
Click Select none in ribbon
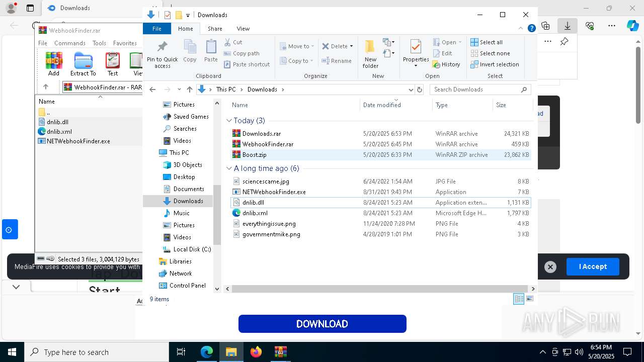pos(490,53)
